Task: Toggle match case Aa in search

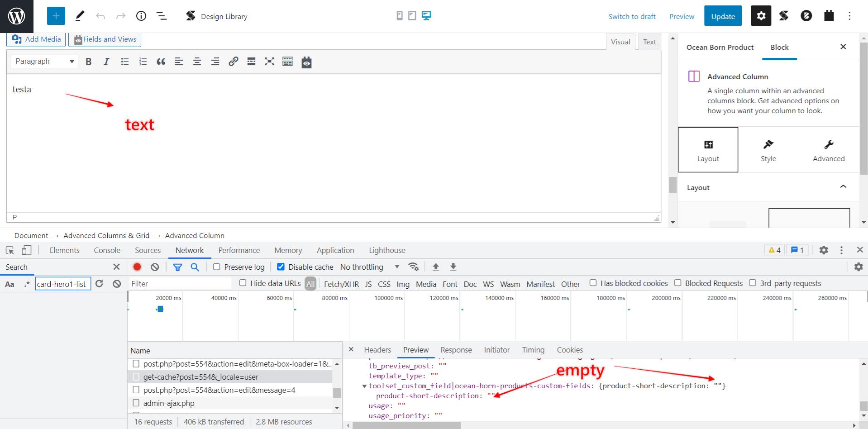Action: click(x=10, y=284)
